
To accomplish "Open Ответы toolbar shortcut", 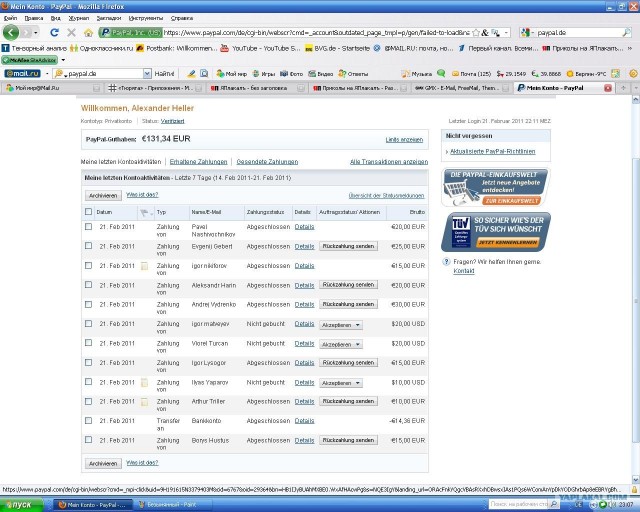I will 353,74.
